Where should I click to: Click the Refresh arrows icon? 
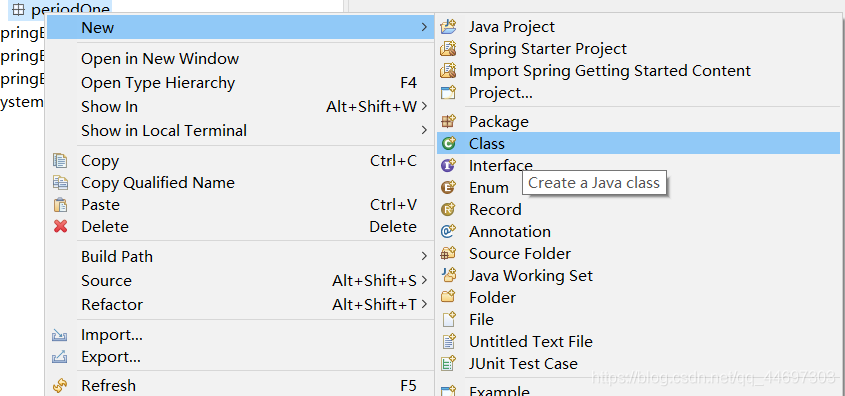[x=60, y=385]
